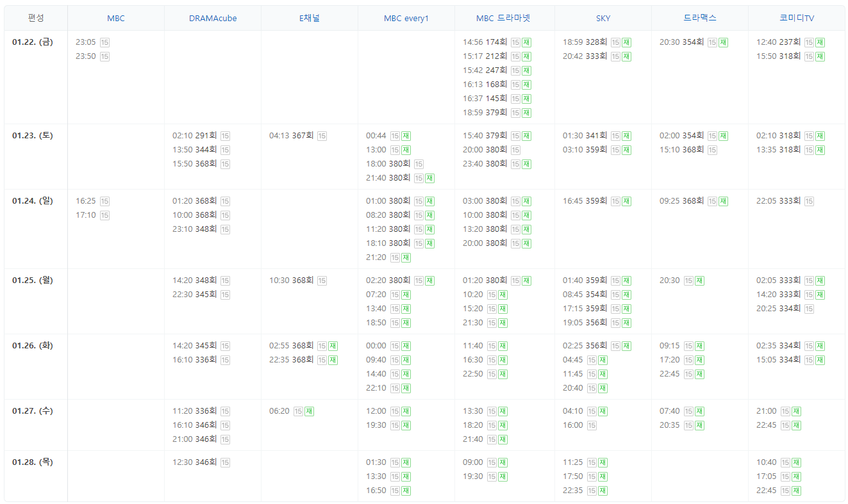This screenshot has height=504, width=848.
Task: Select the 01.27. (수) date row label
Action: pyautogui.click(x=33, y=411)
